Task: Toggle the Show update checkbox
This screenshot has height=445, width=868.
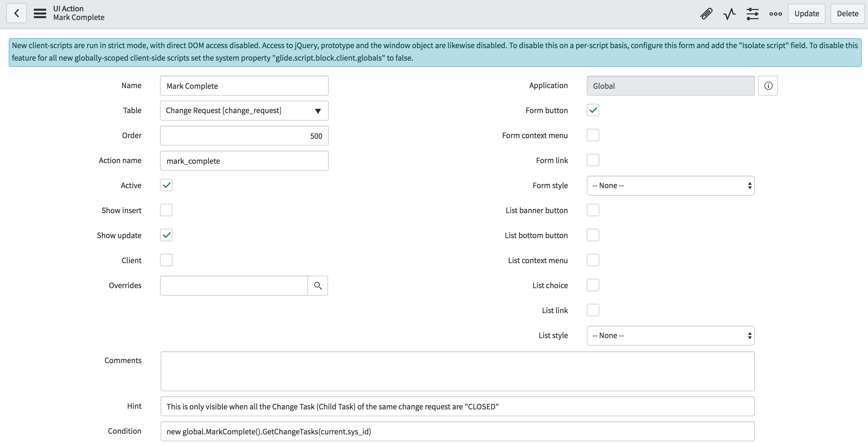Action: coord(166,235)
